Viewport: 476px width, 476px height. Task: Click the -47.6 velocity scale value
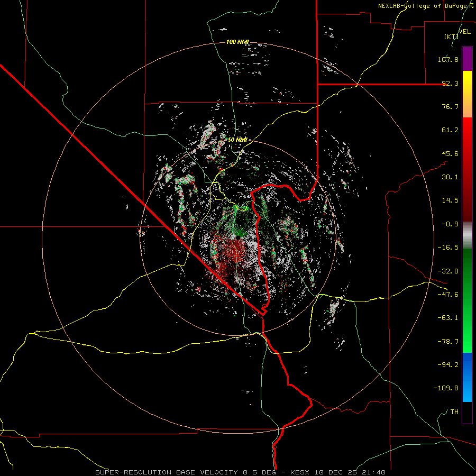point(448,295)
